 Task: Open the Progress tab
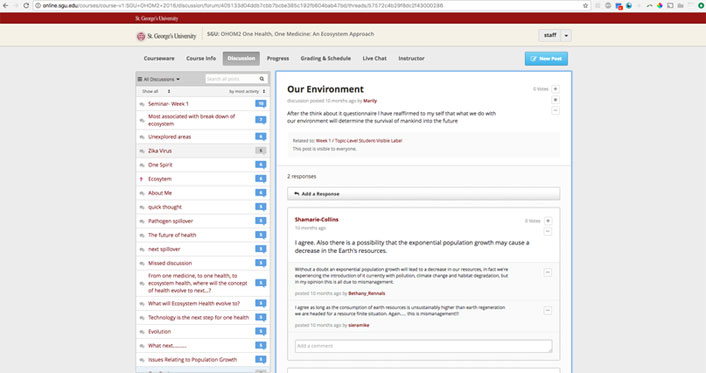point(278,59)
